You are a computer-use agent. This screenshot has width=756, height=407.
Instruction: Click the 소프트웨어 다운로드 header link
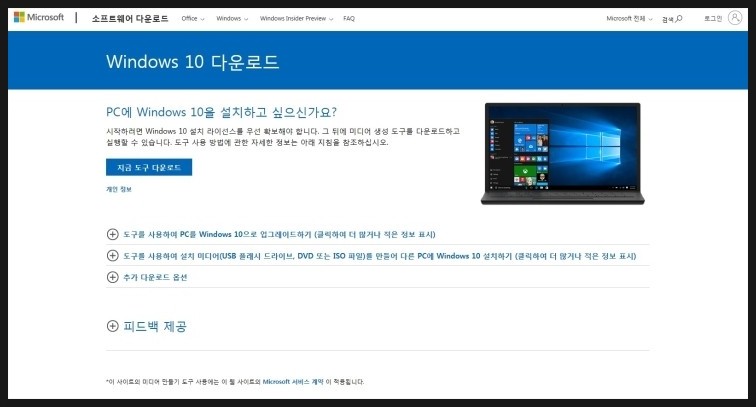coord(130,18)
